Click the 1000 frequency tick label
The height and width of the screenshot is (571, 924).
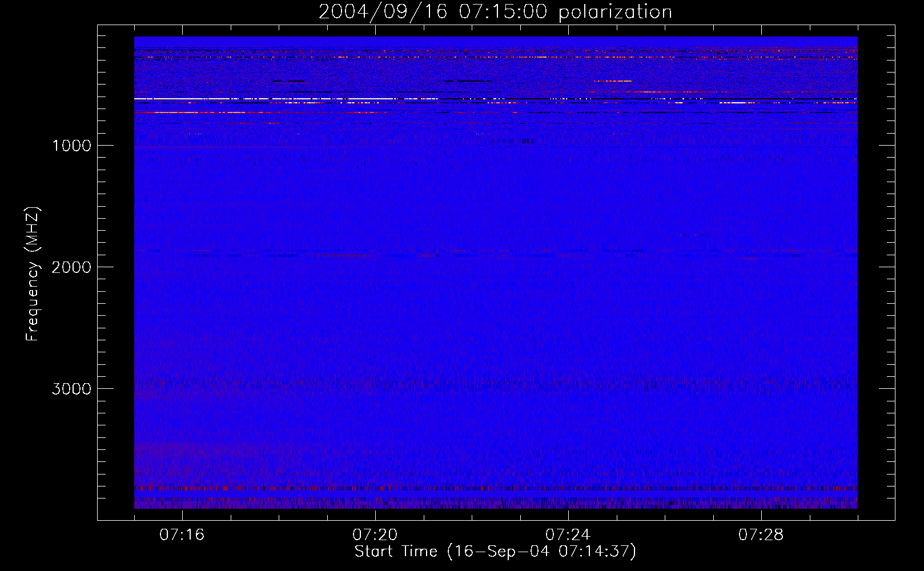(71, 146)
